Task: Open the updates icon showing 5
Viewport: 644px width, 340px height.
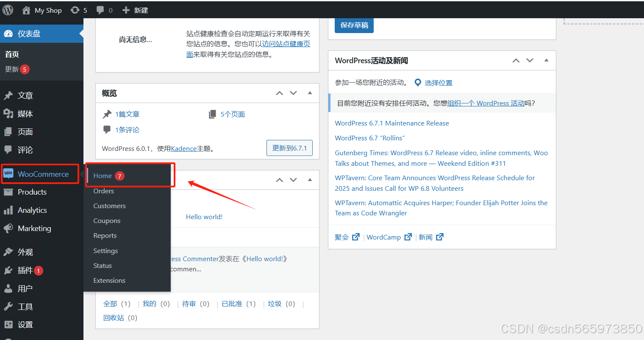Action: point(75,10)
